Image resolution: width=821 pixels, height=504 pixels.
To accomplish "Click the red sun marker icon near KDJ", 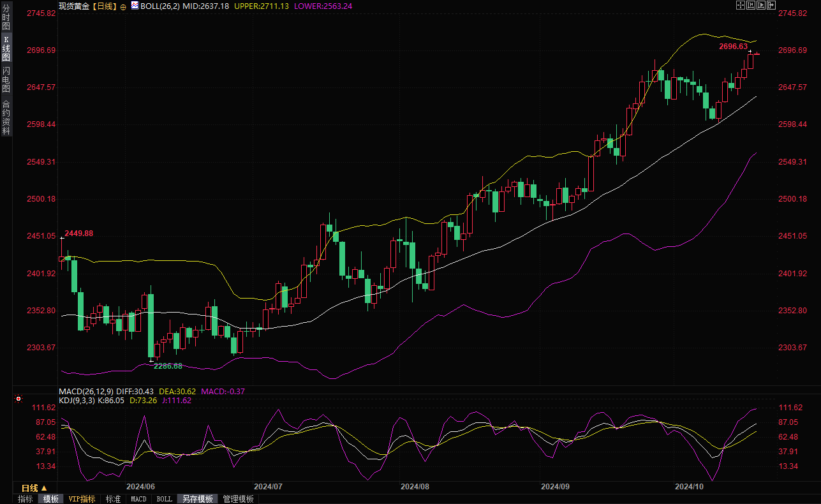I will point(19,399).
